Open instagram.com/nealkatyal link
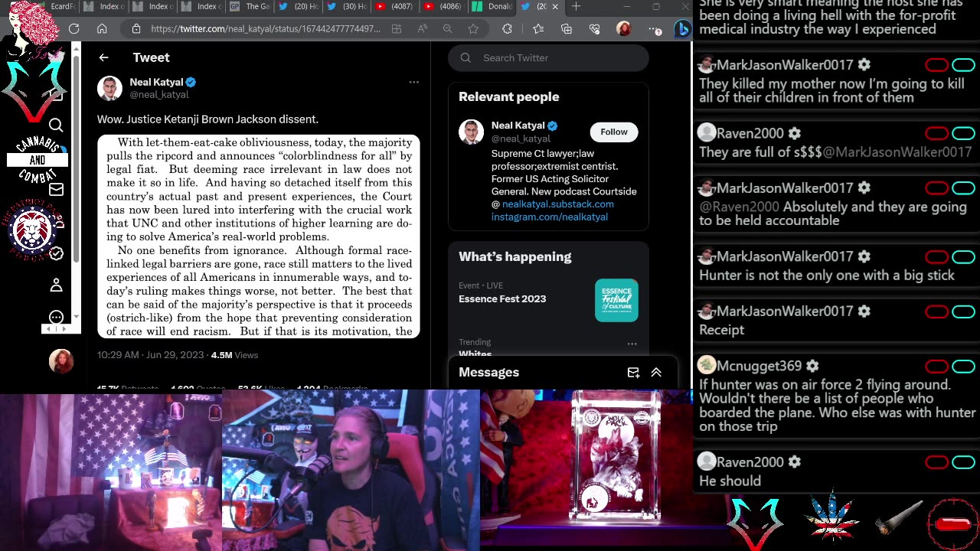The width and height of the screenshot is (980, 551). pyautogui.click(x=550, y=217)
